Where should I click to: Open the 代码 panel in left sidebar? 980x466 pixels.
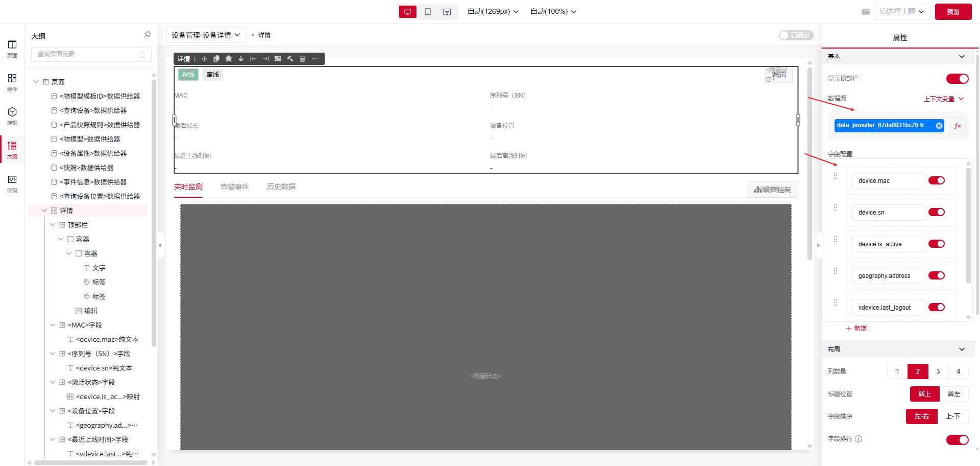(x=12, y=184)
